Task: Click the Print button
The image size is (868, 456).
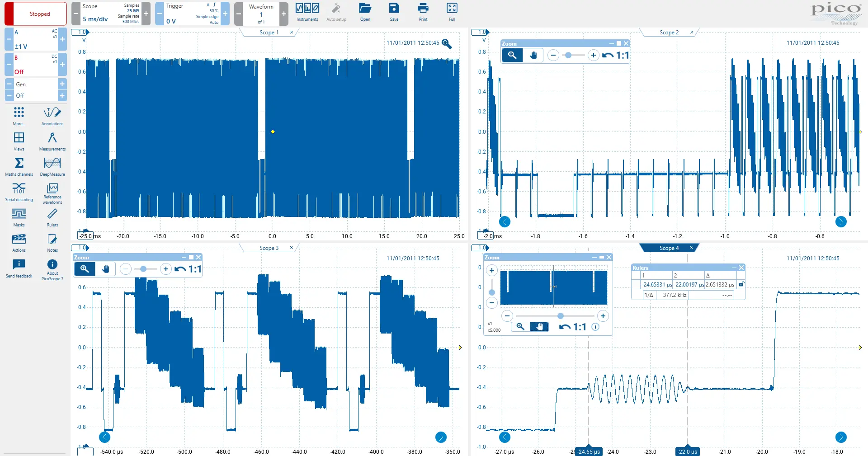Action: [423, 12]
